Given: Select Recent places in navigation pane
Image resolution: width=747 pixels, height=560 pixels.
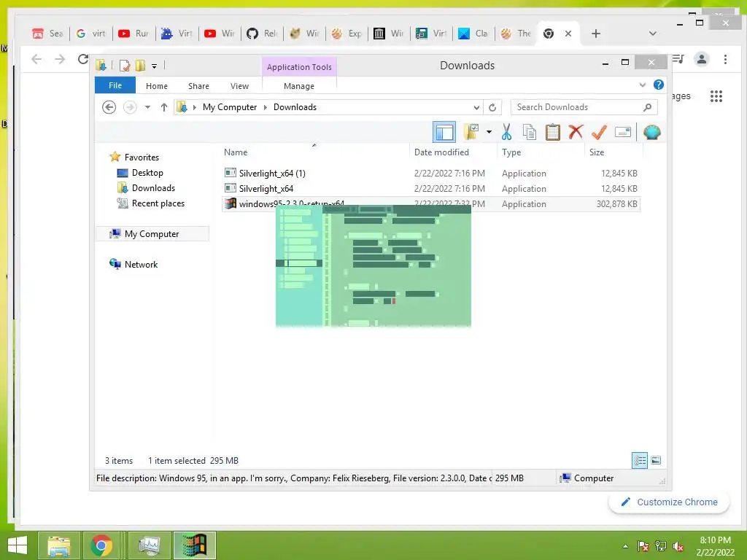Looking at the screenshot, I should (x=158, y=203).
